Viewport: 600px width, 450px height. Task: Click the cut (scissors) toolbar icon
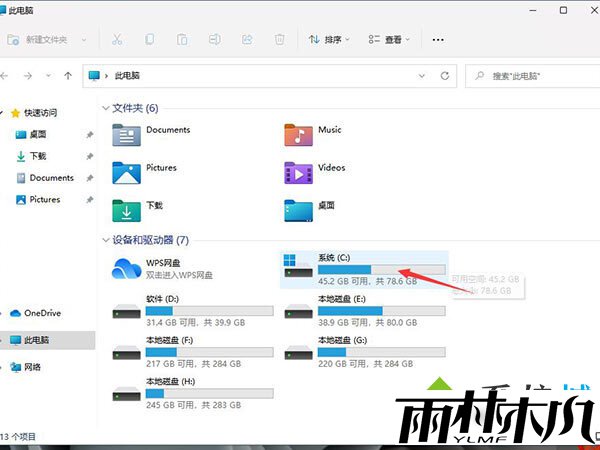117,40
